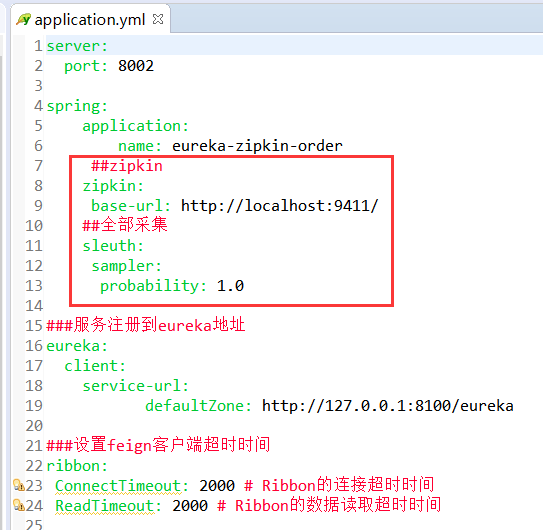This screenshot has width=543, height=530.
Task: Click the 'name:' key on line 6
Action: tap(140, 146)
